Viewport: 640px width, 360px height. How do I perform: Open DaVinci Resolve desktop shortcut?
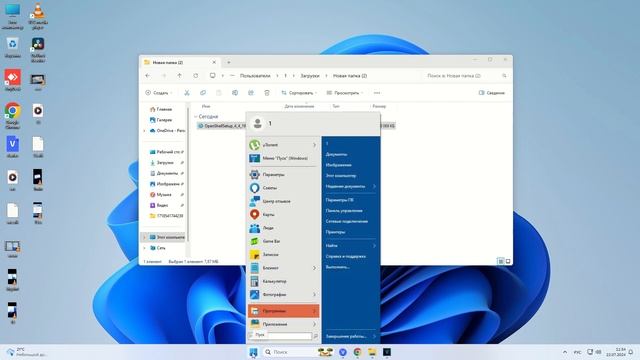(x=38, y=49)
